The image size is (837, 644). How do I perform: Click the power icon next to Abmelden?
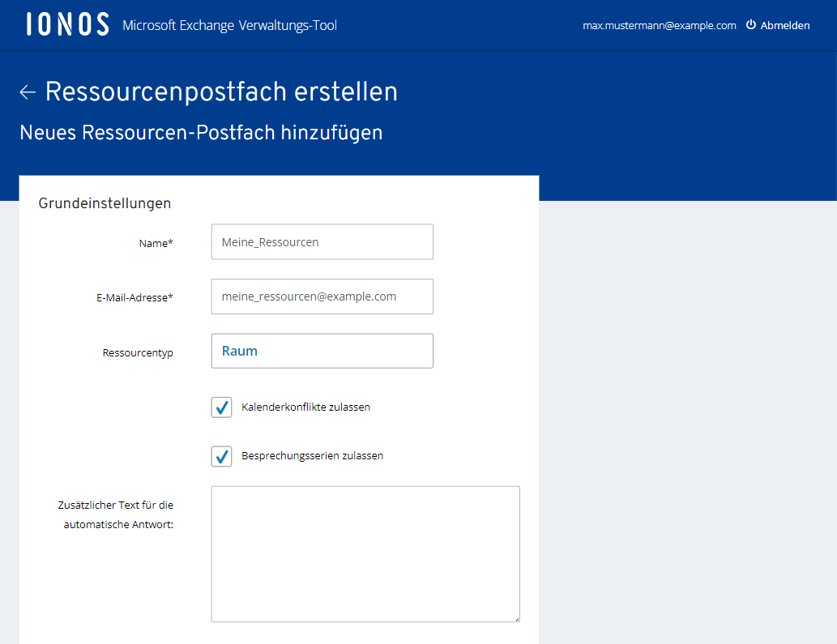coord(751,24)
